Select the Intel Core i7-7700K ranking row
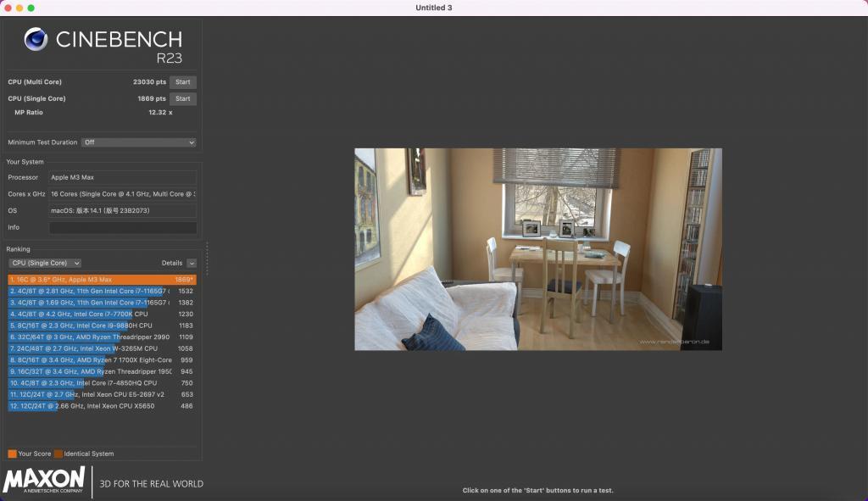The image size is (868, 501). click(x=102, y=314)
